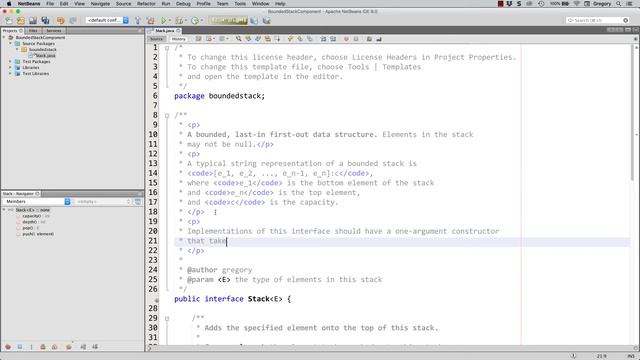This screenshot has width=640, height=360.
Task: Click Shift Line Right editor icon
Action: coord(333,39)
